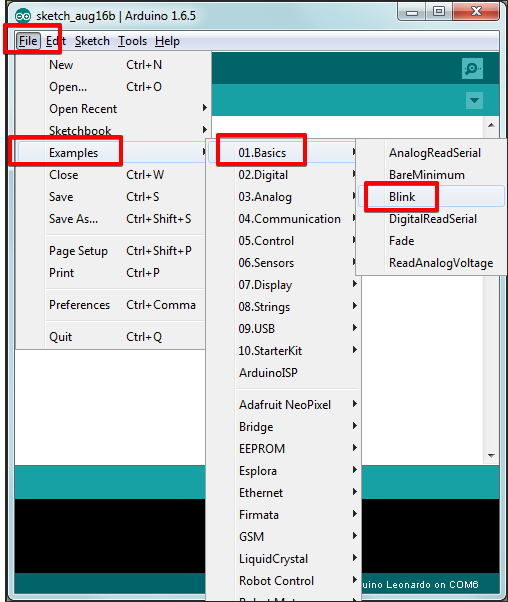Choose New from File menu

[x=112, y=65]
